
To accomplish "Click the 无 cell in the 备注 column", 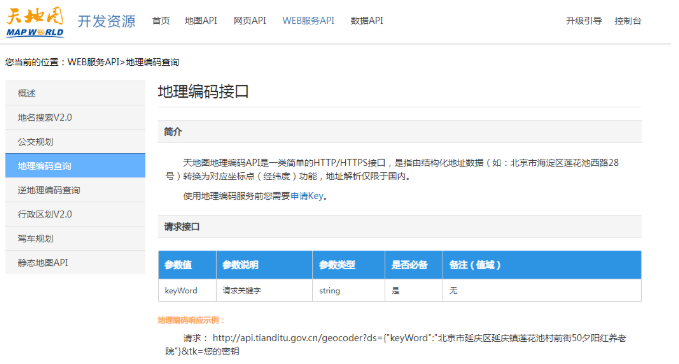I will point(542,290).
